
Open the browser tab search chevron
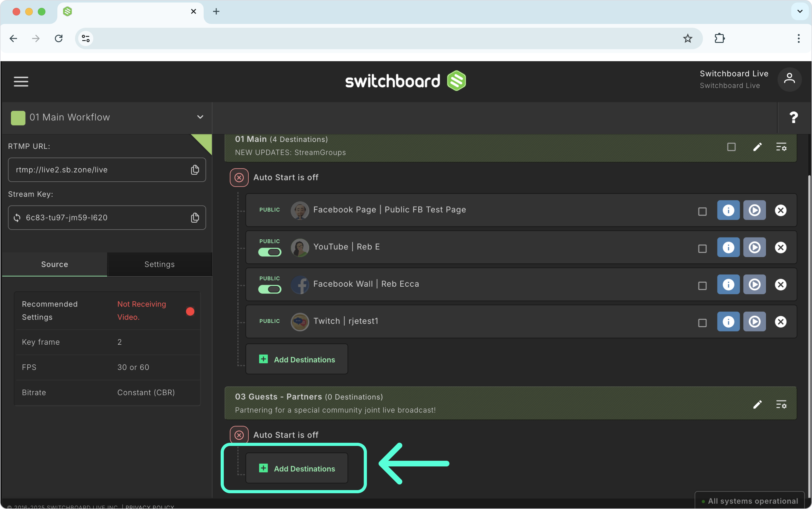tap(800, 11)
